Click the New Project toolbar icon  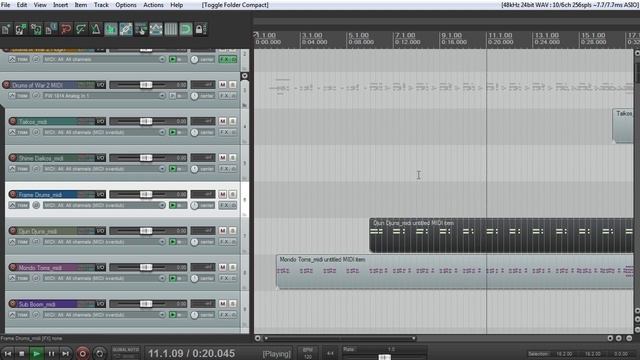click(6, 29)
